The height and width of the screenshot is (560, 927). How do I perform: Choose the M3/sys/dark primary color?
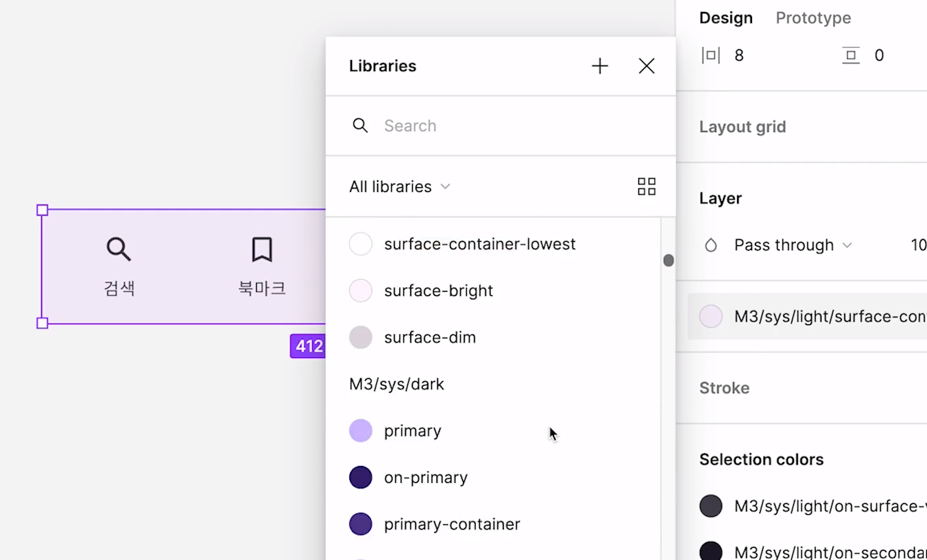(493, 430)
